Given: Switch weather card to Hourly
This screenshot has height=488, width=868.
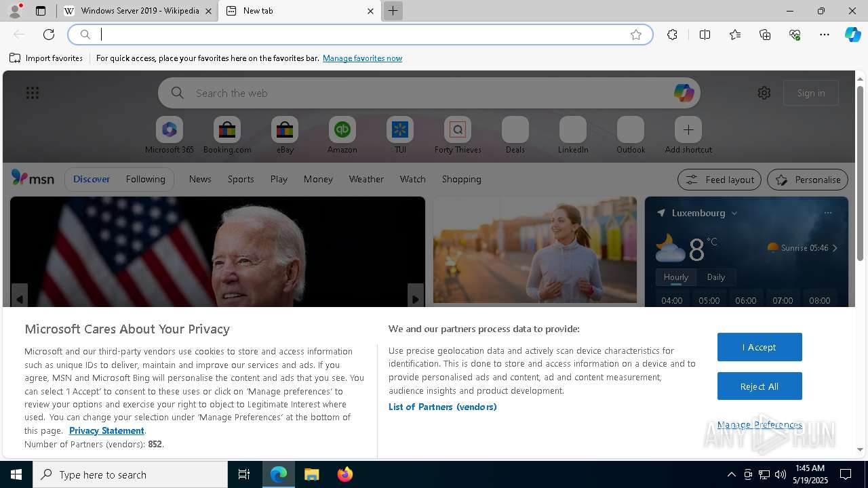Looking at the screenshot, I should click(x=676, y=277).
